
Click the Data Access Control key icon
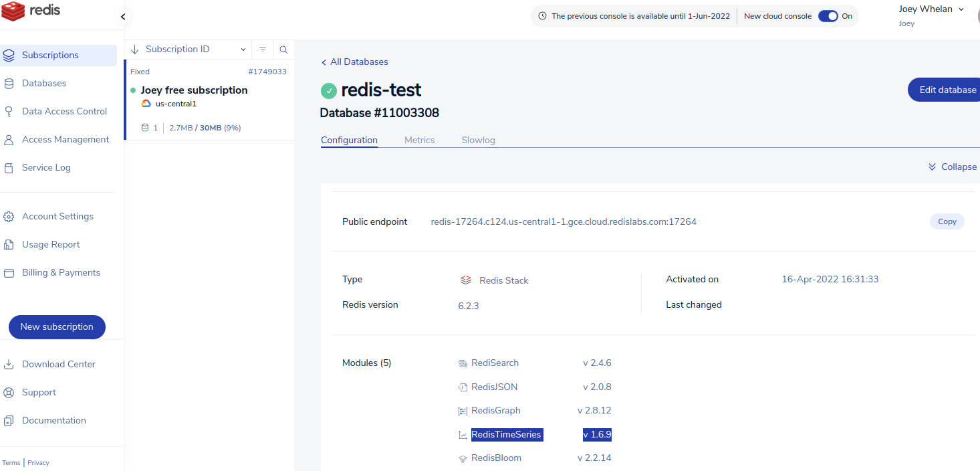pyautogui.click(x=9, y=112)
